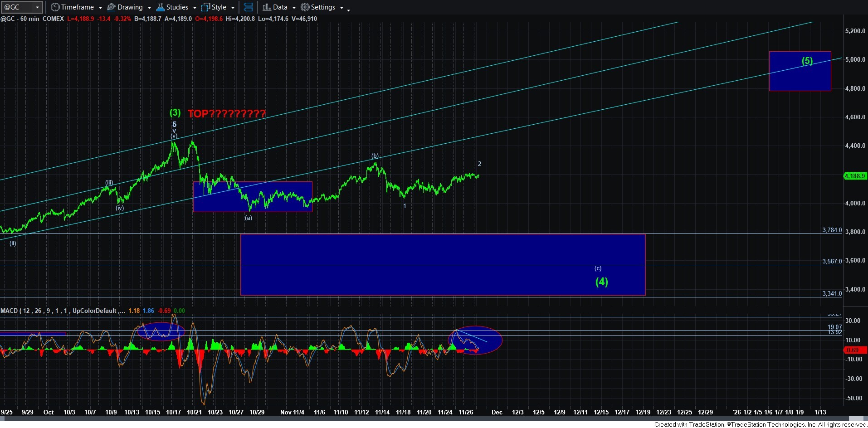Viewport: 868px width, 428px height.
Task: Open the @GC symbol dropdown arrow
Action: pyautogui.click(x=38, y=7)
